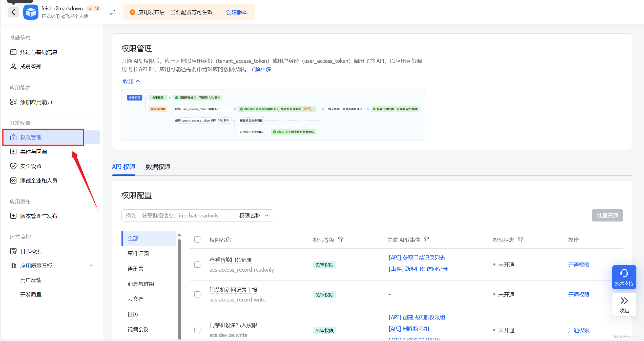644x341 pixels.
Task: Click 开通权限 for 查看智能门禁记录
Action: pos(578,265)
